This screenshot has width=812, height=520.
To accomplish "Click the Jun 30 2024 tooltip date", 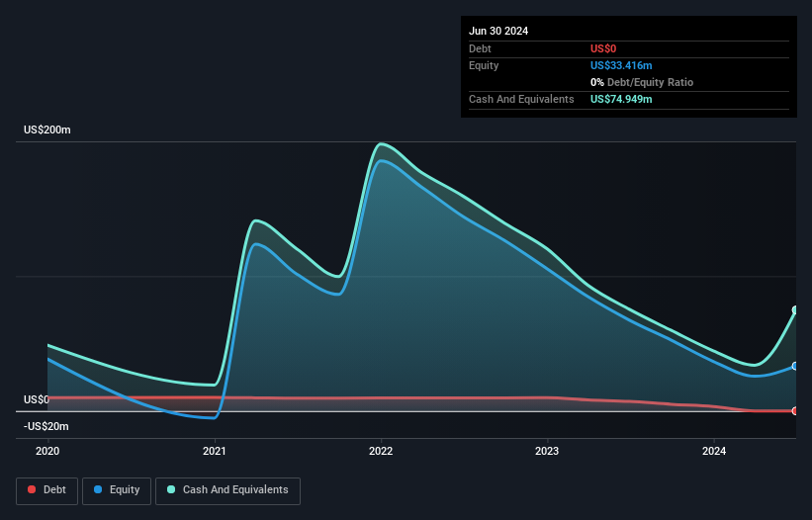I will tap(498, 31).
